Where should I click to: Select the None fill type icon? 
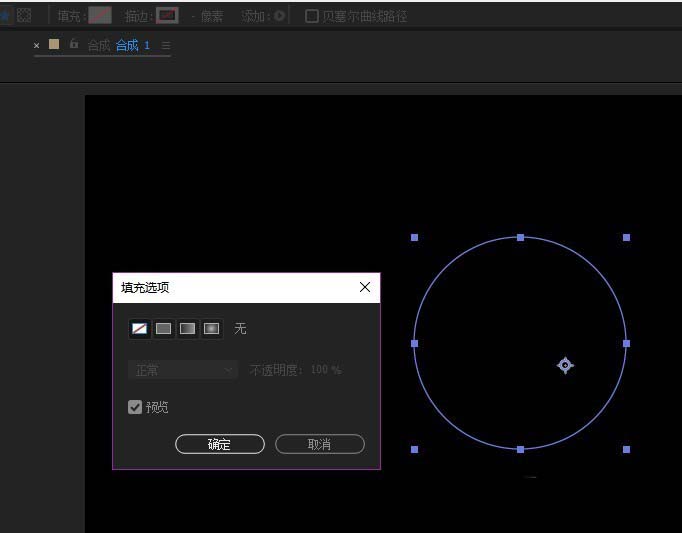coord(139,328)
